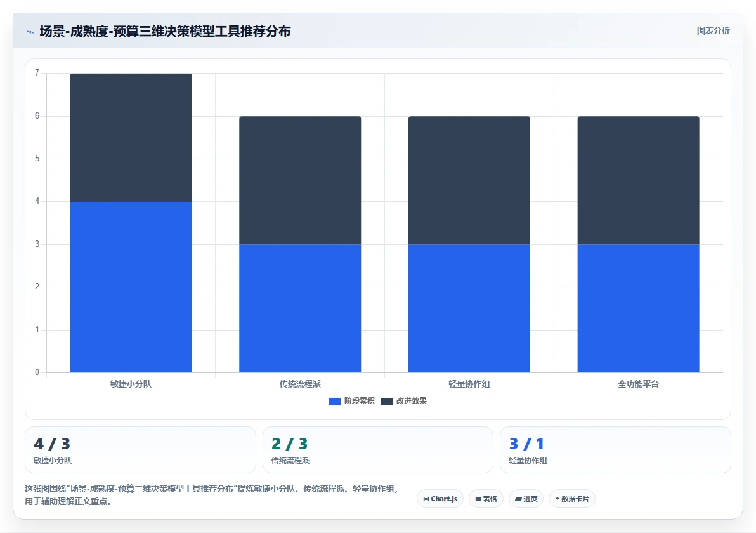Click the 数据卡片 tag chip
The image size is (756, 533).
point(572,499)
